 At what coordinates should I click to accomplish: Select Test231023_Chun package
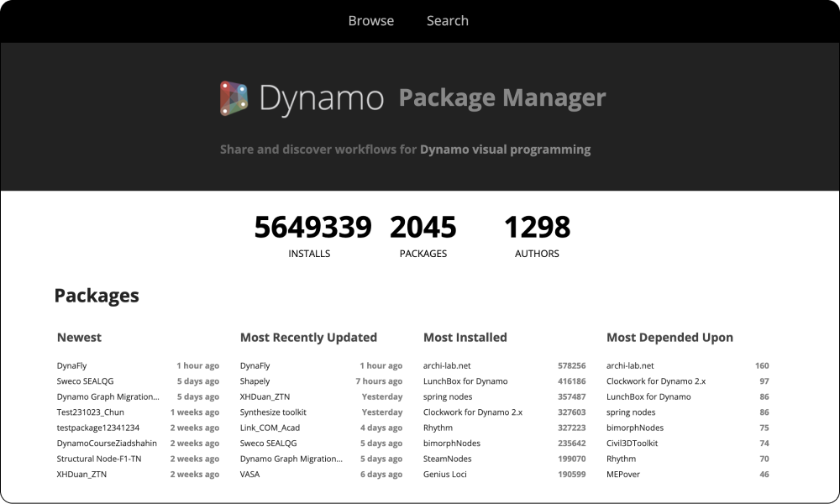pos(91,412)
